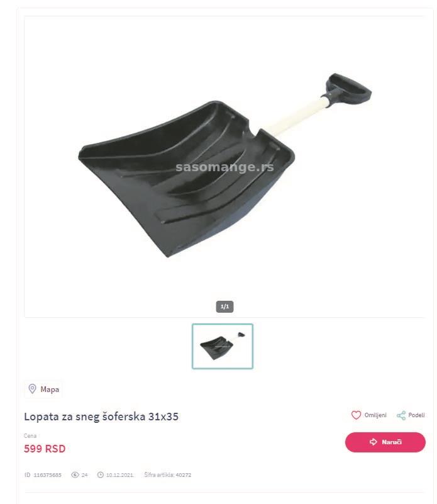Click the 1/1 image counter badge
This screenshot has height=504, width=437.
[224, 306]
